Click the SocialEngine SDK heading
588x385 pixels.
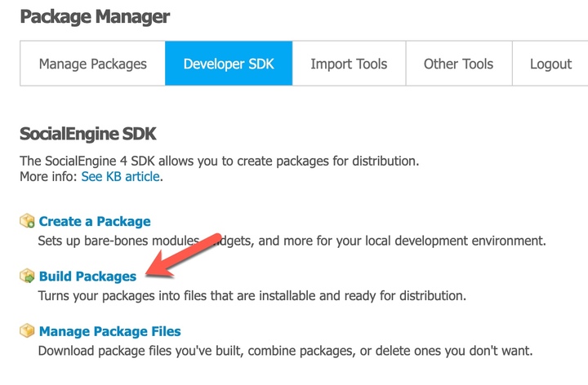point(88,134)
